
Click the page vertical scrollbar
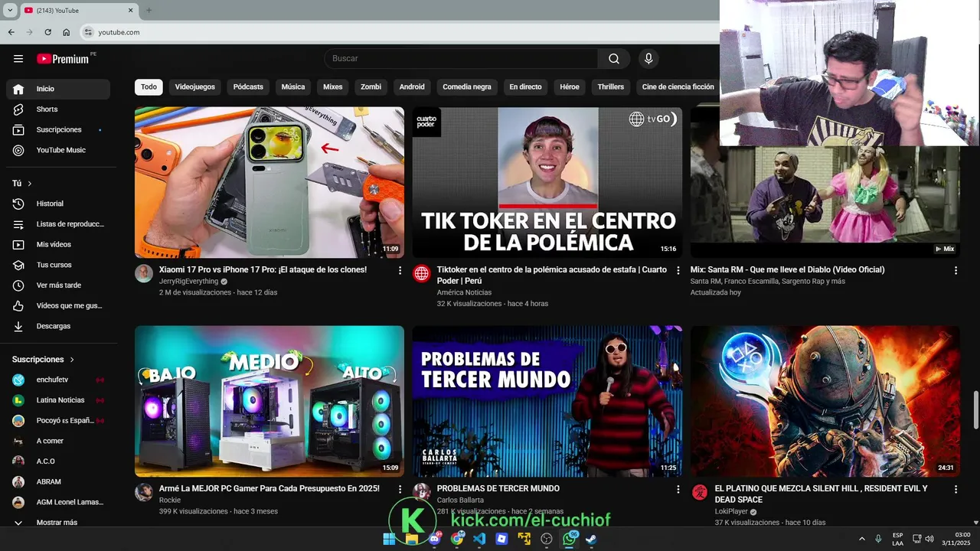tap(975, 410)
